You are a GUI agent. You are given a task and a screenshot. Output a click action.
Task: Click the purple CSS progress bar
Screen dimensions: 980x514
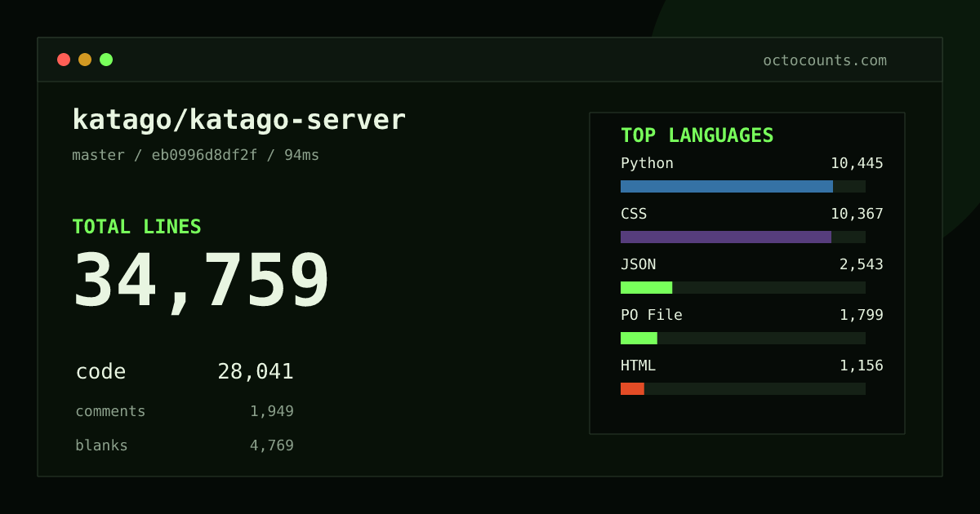tap(726, 237)
